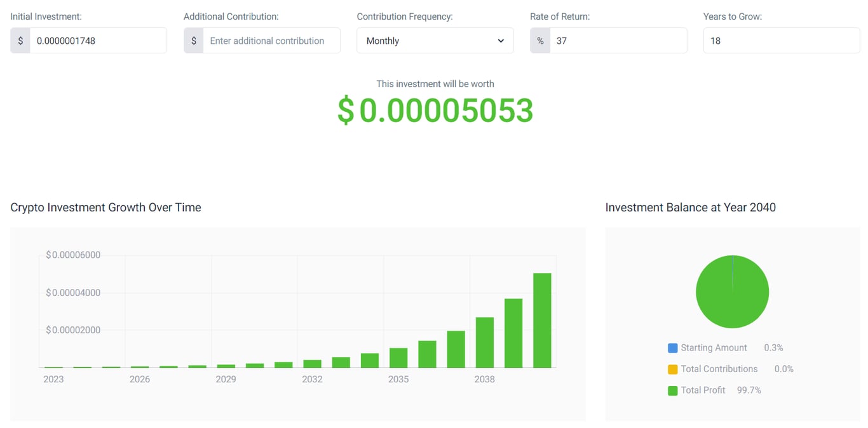This screenshot has width=868, height=428.
Task: Select the yellow Total Contributions legend square
Action: pos(672,369)
